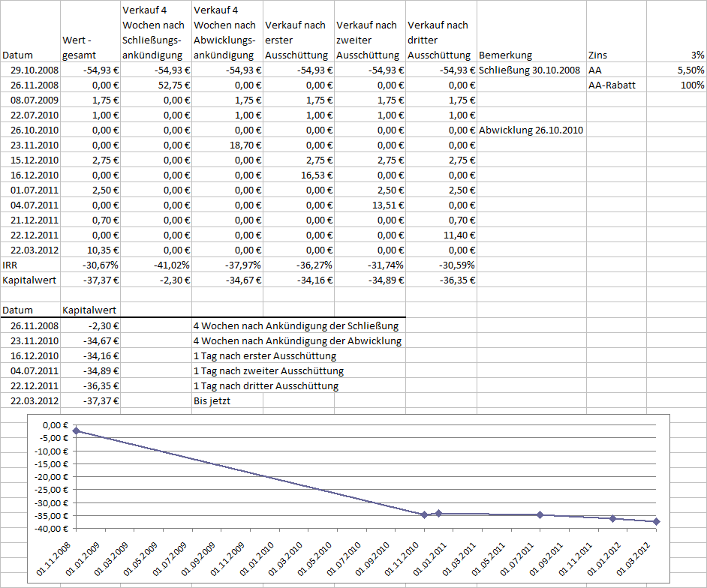Click the 52,75 € cell
Image resolution: width=707 pixels, height=588 pixels.
(x=156, y=85)
